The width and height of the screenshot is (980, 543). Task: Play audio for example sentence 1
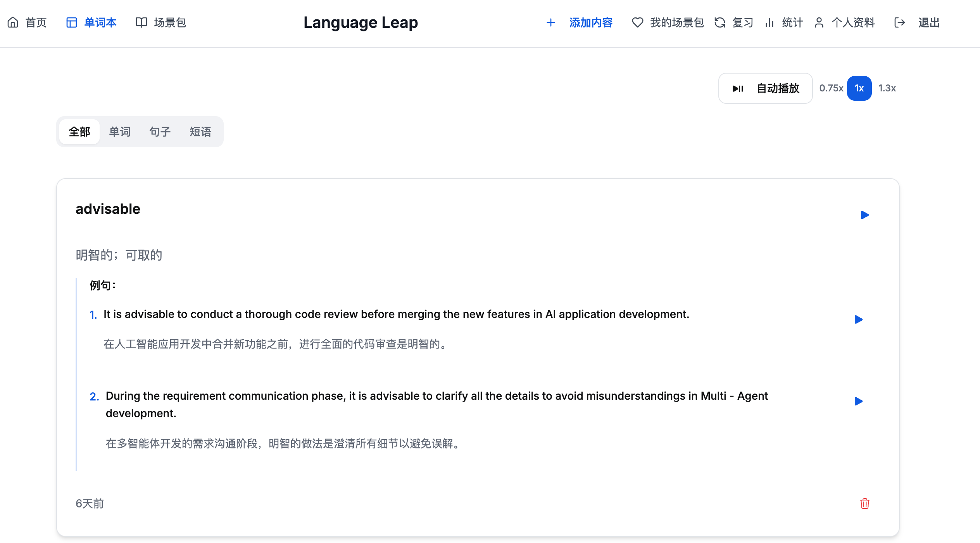click(859, 320)
